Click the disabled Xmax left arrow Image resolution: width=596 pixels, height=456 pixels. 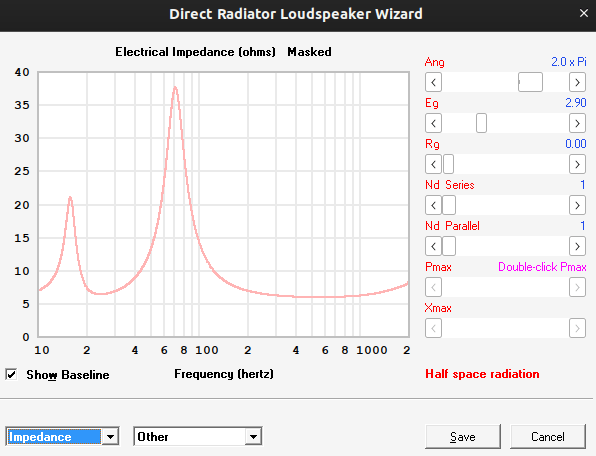(433, 328)
